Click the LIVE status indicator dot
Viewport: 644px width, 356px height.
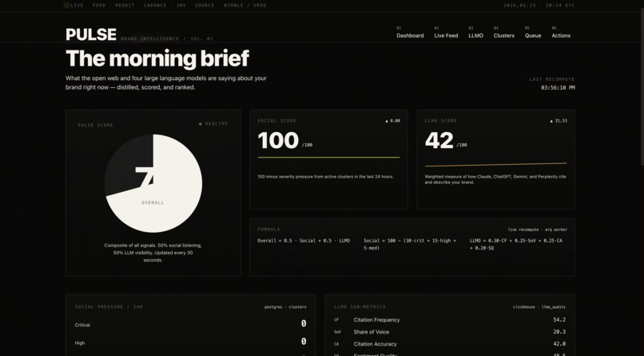tap(66, 6)
